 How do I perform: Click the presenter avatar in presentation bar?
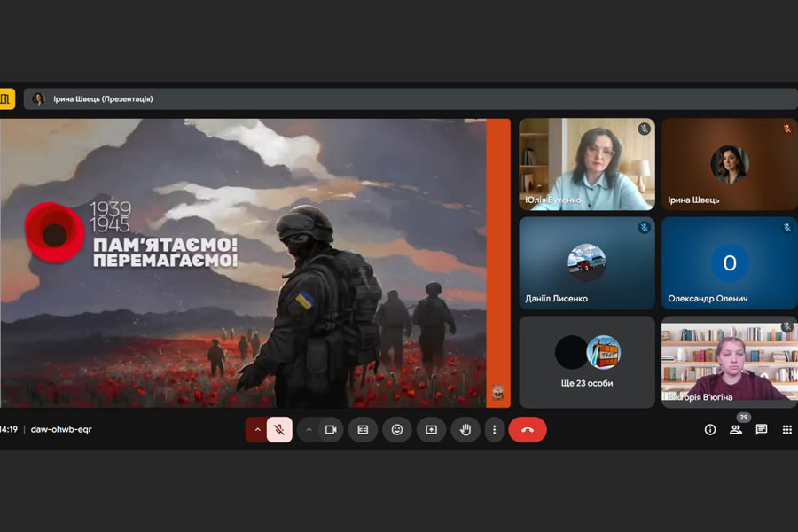tap(38, 98)
